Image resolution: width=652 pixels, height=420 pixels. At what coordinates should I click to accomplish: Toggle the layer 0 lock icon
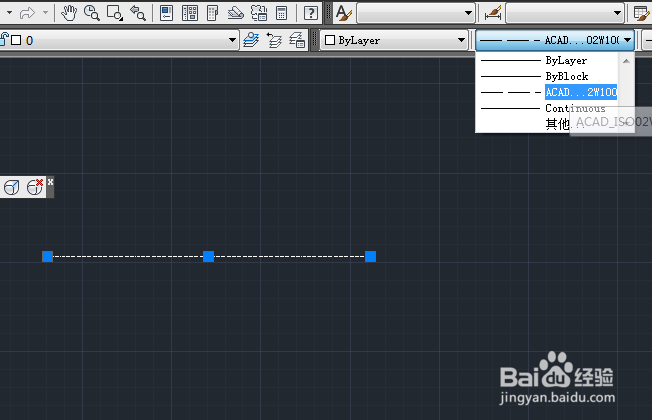coord(4,40)
